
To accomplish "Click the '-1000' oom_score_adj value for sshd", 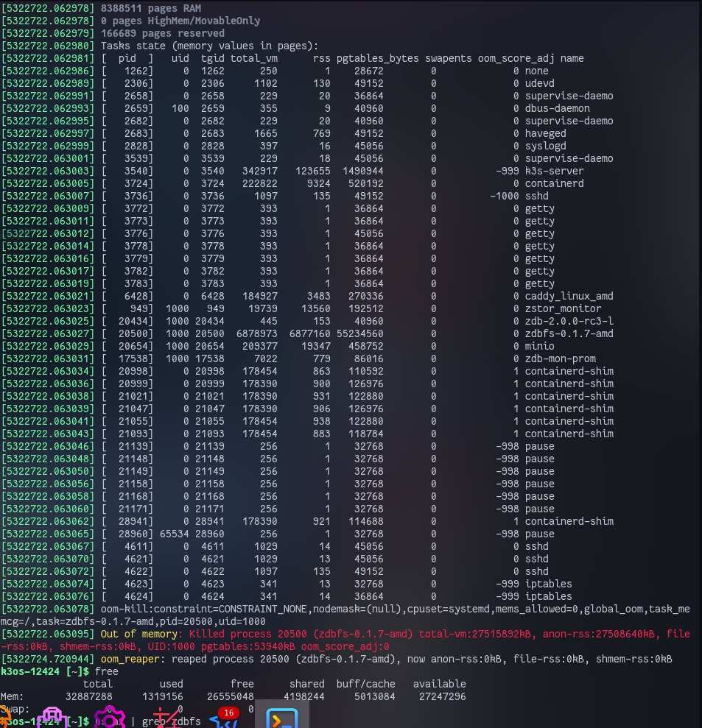I will [x=504, y=197].
